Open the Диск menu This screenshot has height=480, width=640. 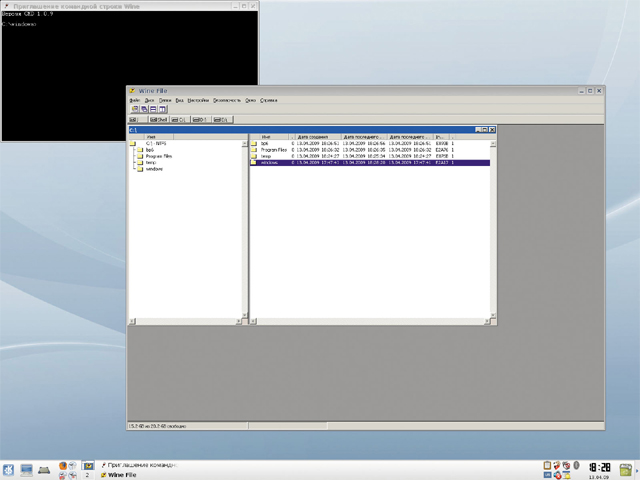pos(149,100)
